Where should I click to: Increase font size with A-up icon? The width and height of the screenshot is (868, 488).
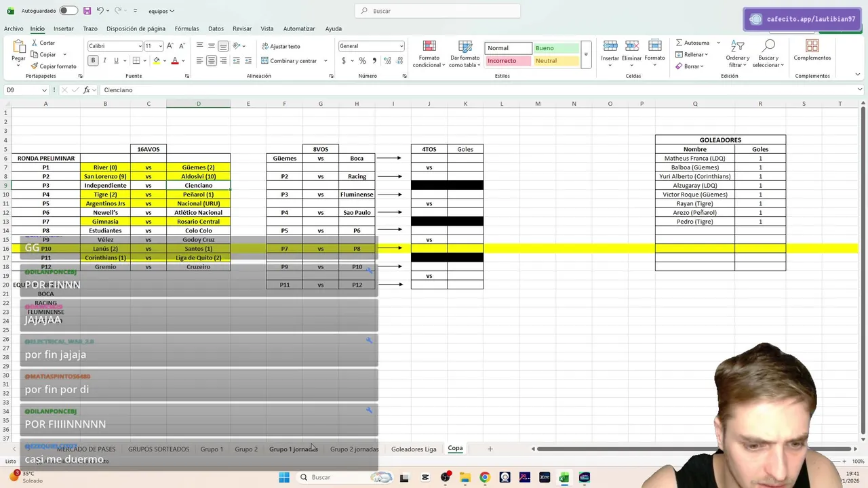coord(170,45)
